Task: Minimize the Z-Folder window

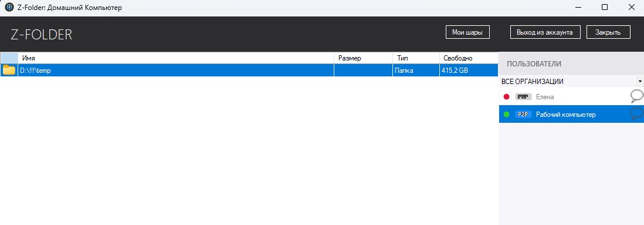Action: point(578,8)
